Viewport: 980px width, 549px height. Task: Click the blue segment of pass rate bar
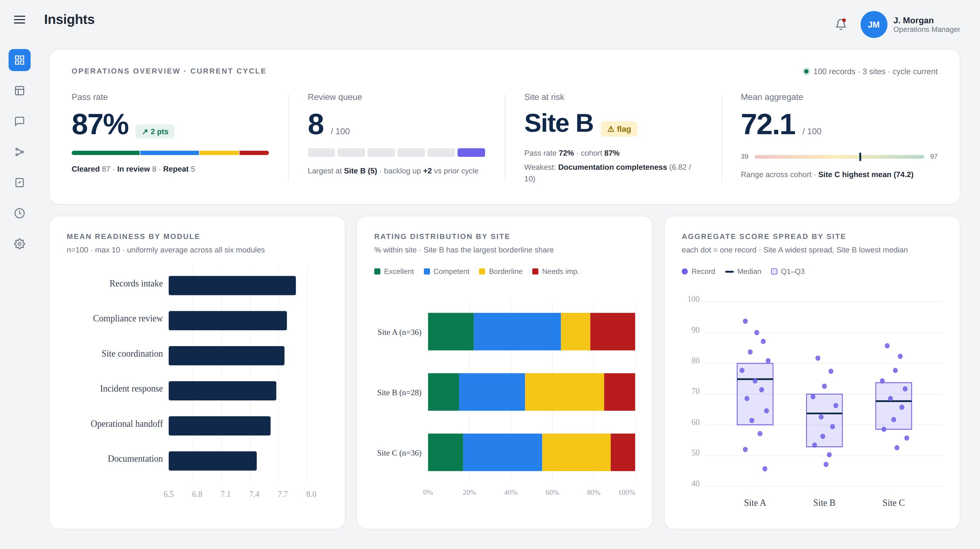click(x=170, y=153)
